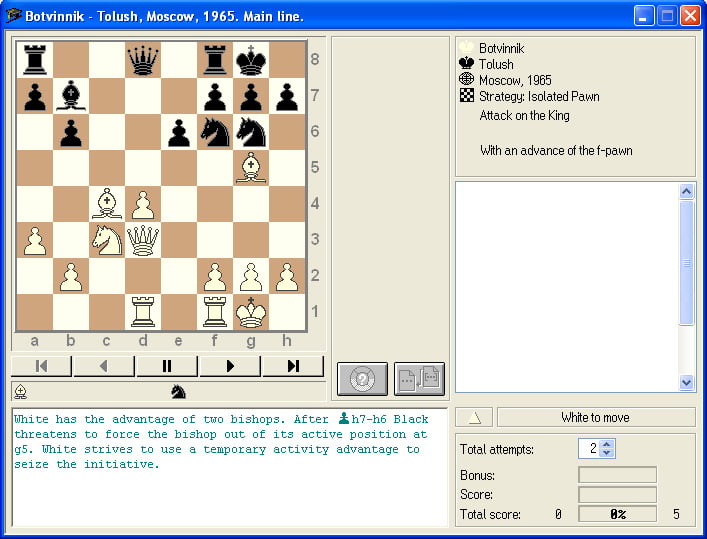This screenshot has width=707, height=539.
Task: Select the white pawn on d4
Action: click(143, 203)
